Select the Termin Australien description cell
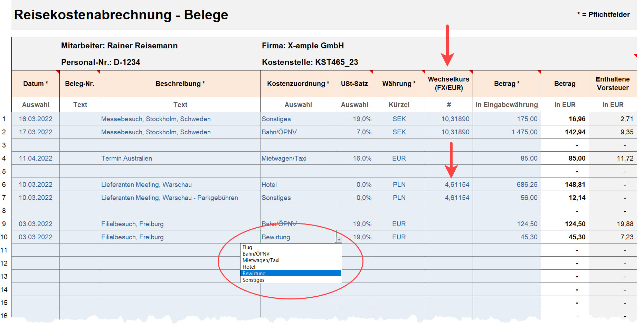 coord(126,159)
